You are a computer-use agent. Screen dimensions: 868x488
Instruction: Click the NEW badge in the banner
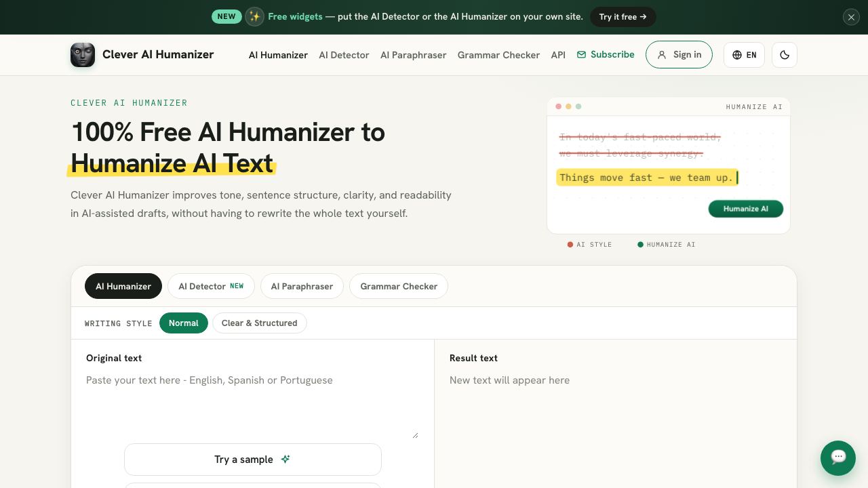(226, 17)
